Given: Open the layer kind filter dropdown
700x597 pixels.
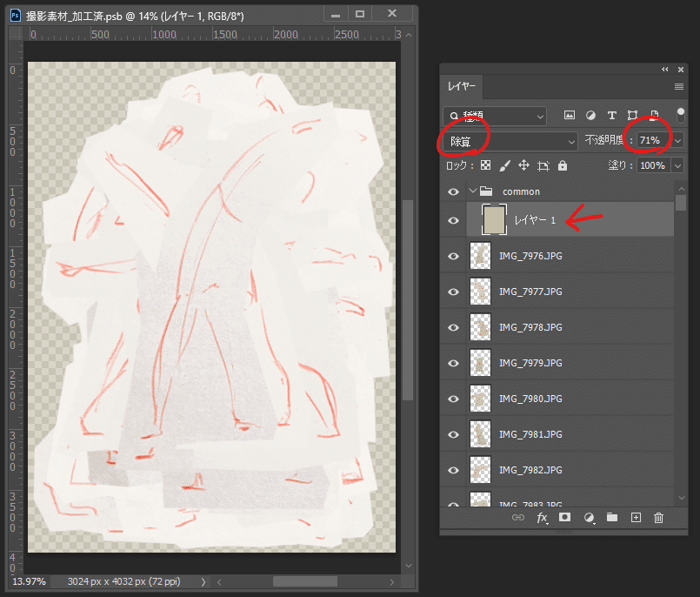Looking at the screenshot, I should tap(495, 117).
